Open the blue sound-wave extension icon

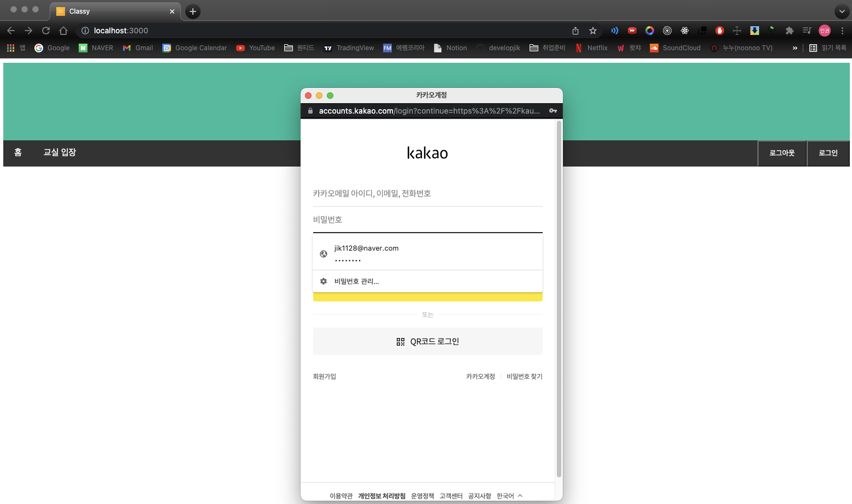[x=615, y=31]
